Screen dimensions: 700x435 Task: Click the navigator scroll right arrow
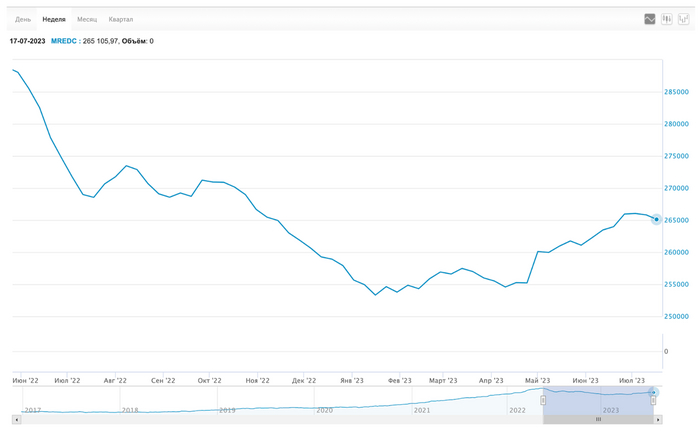(x=657, y=419)
